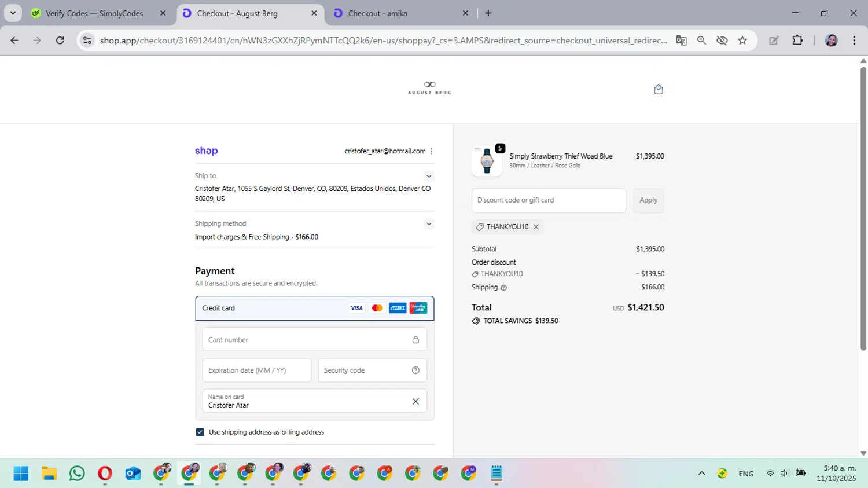Open the zoom level icon
868x488 pixels.
[701, 41]
